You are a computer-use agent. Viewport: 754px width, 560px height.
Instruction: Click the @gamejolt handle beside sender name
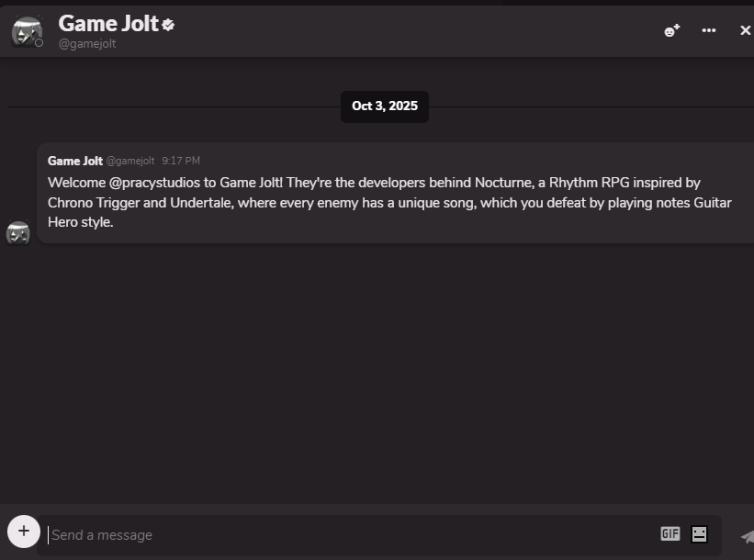pos(130,162)
